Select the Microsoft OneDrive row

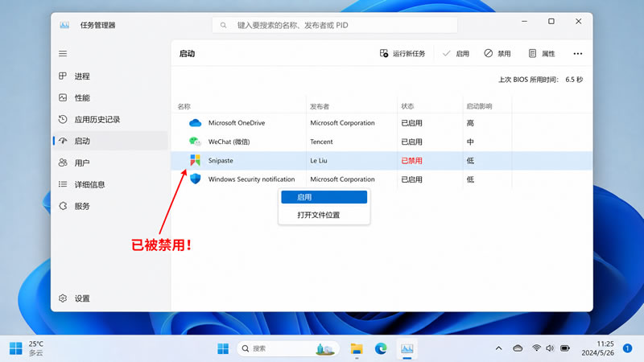pos(382,123)
